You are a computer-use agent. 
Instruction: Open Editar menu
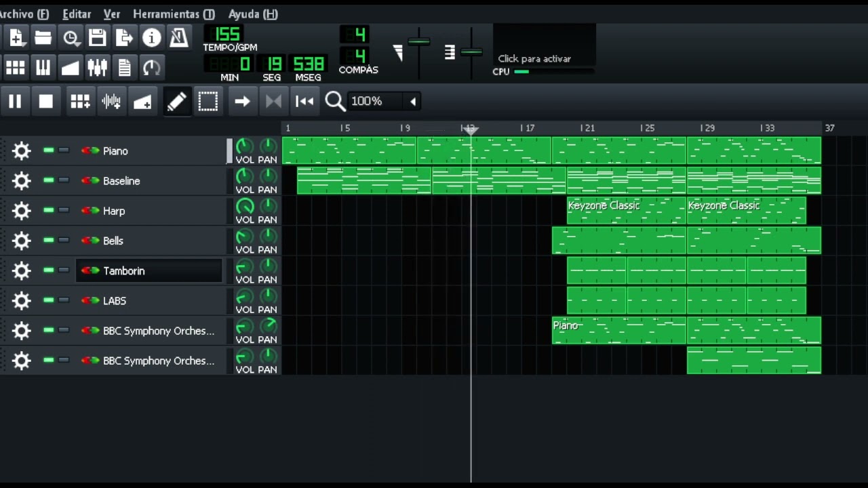coord(77,14)
